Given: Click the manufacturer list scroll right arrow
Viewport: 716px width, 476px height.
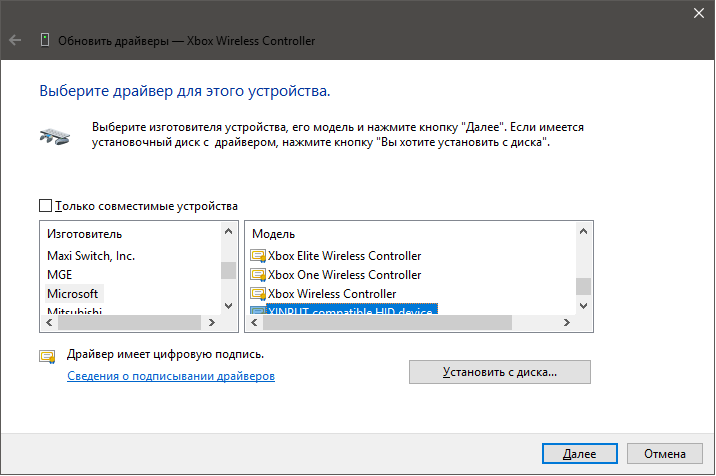Looking at the screenshot, I should tap(211, 323).
